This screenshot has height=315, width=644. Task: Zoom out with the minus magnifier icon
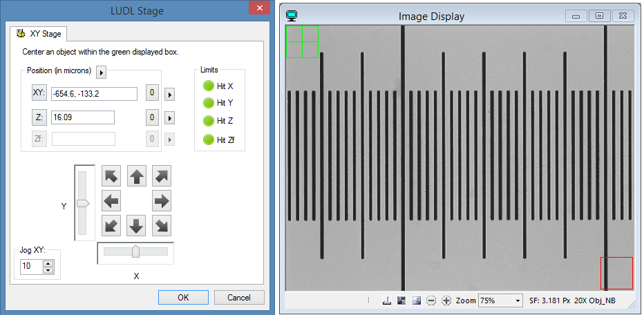431,301
